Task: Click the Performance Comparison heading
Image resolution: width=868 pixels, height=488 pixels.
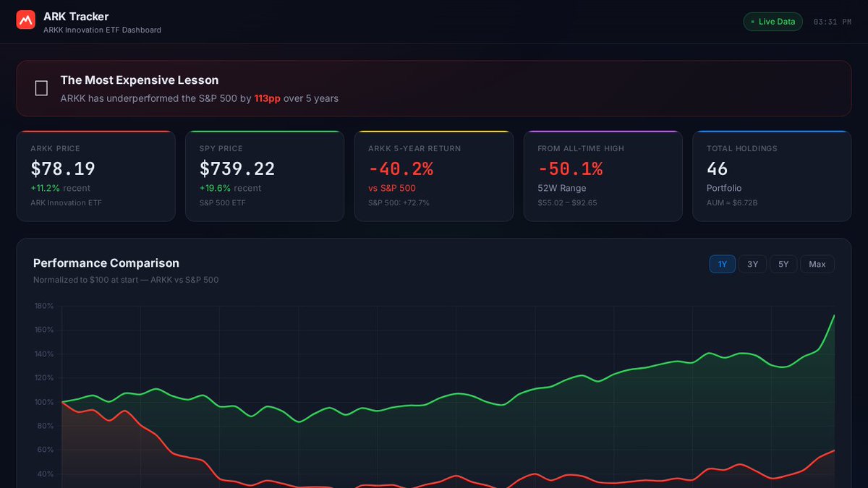Action: (106, 263)
